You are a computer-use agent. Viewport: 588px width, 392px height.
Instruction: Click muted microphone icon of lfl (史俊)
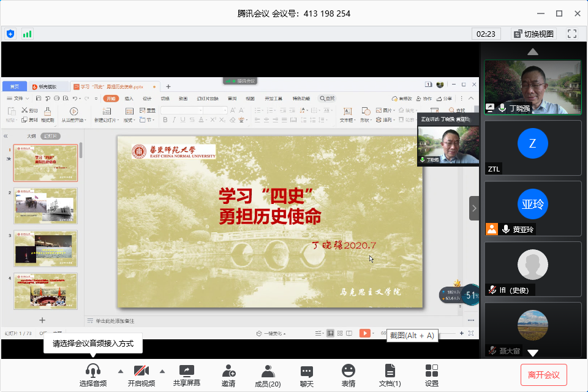[492, 290]
